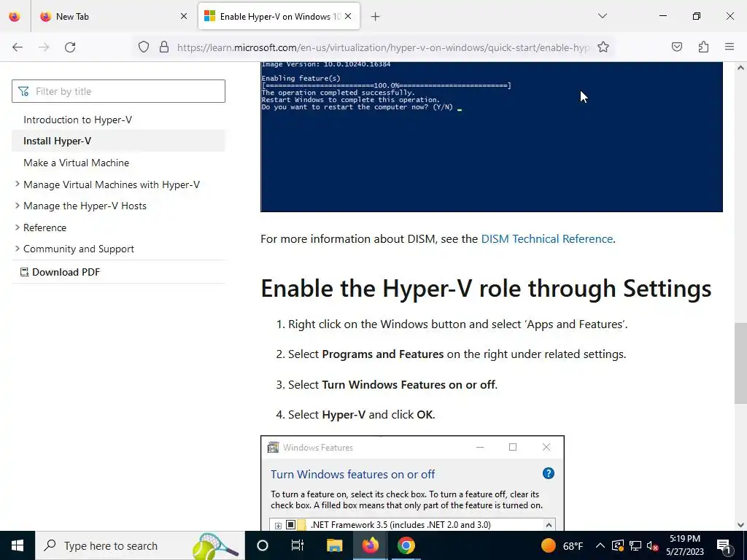Screen dimensions: 747x560
Task: Show hidden system tray icons
Action: point(600,545)
